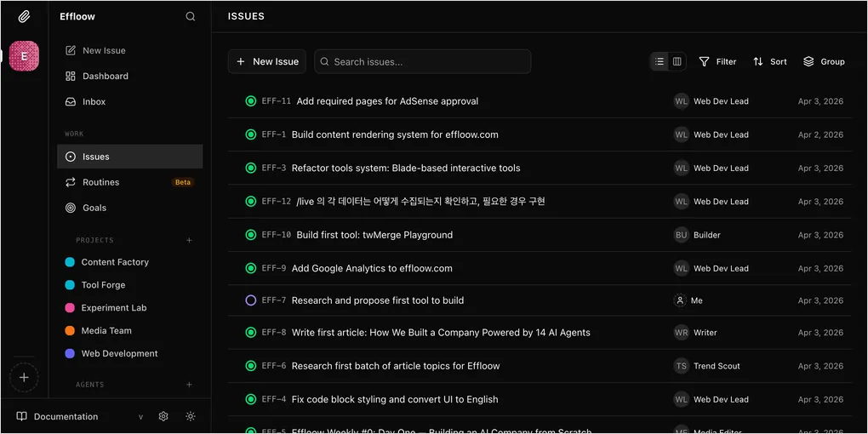Select Issues in the sidebar
The image size is (868, 434).
click(129, 157)
